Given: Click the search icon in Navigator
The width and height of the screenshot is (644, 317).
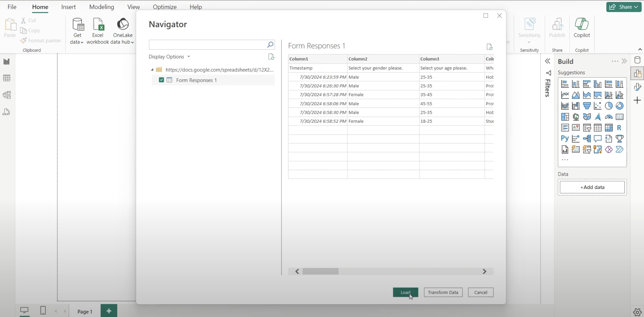Looking at the screenshot, I should pyautogui.click(x=270, y=45).
